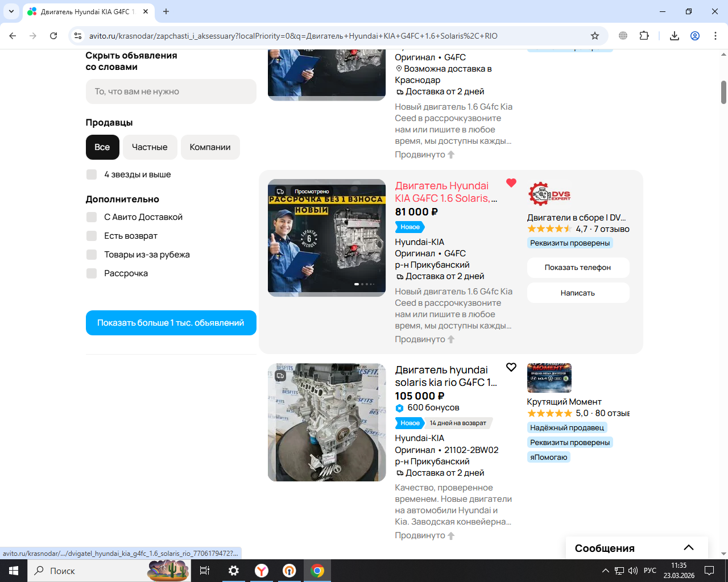Click the 'То, что вам не нужно' field

click(171, 92)
